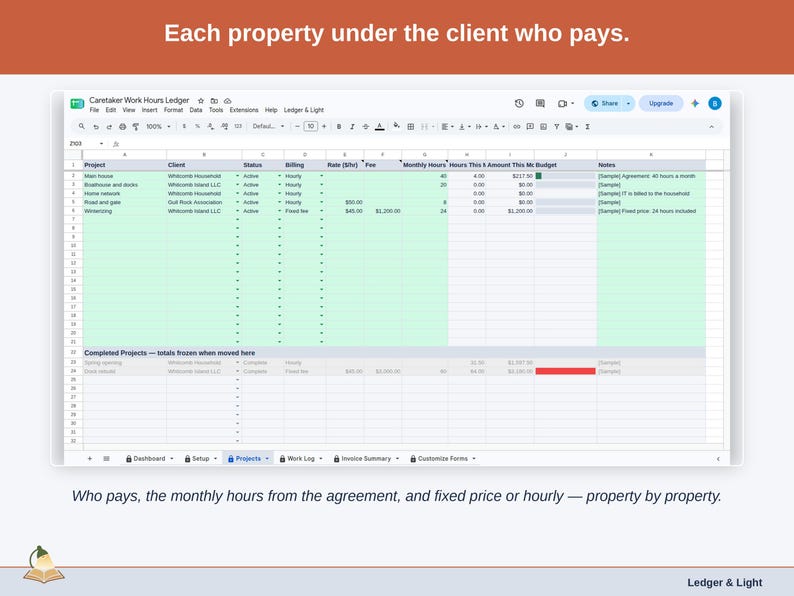Open the Format menu
This screenshot has width=794, height=596.
coord(173,110)
